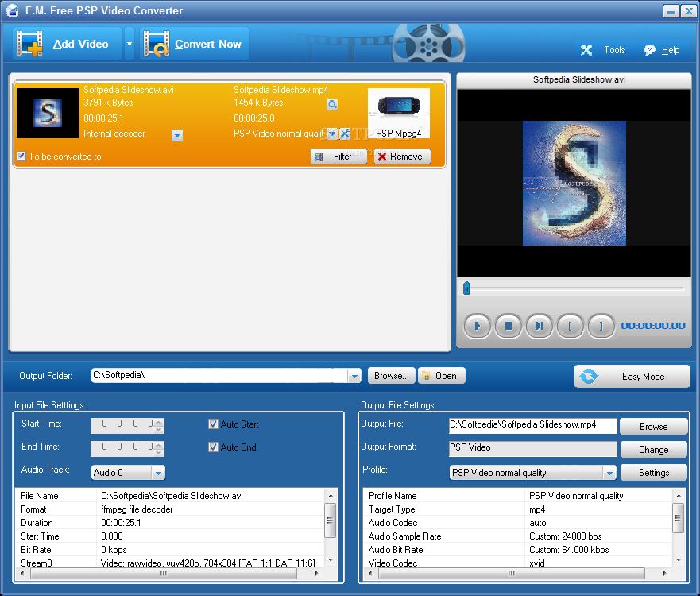700x596 pixels.
Task: Click the Convert Now film icon
Action: 157,44
